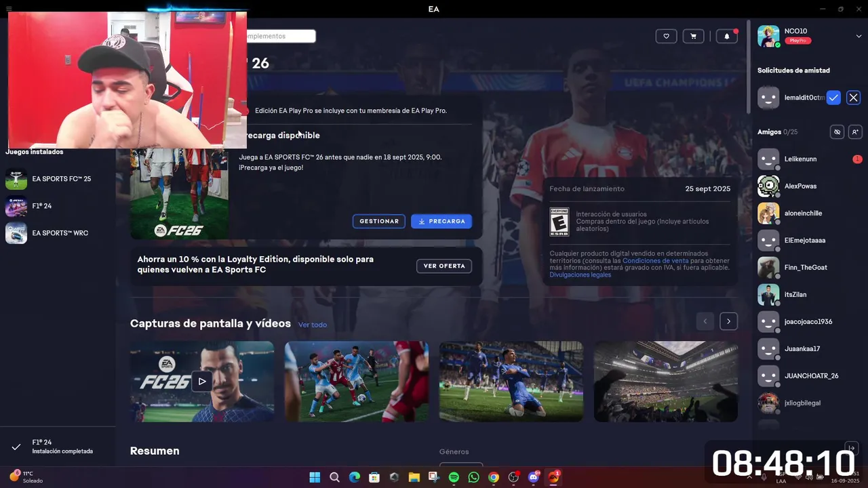Accept lemaldit0ctm's friend request

pyautogui.click(x=833, y=98)
